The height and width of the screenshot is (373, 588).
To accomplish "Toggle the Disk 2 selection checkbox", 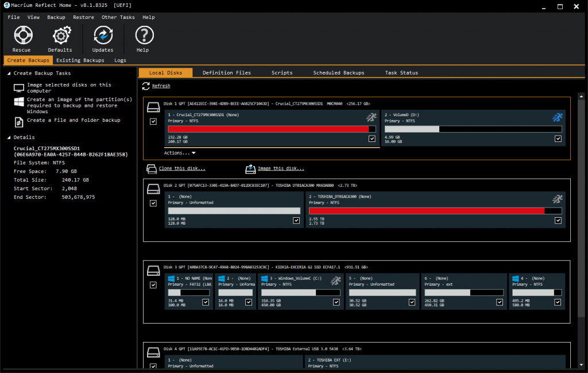I will coord(153,203).
